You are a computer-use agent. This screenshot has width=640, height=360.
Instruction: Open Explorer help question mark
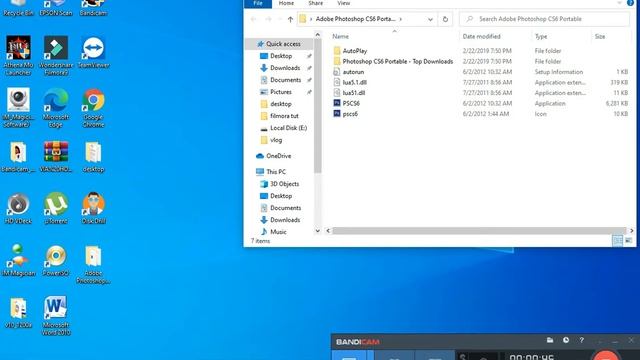[630, 3]
